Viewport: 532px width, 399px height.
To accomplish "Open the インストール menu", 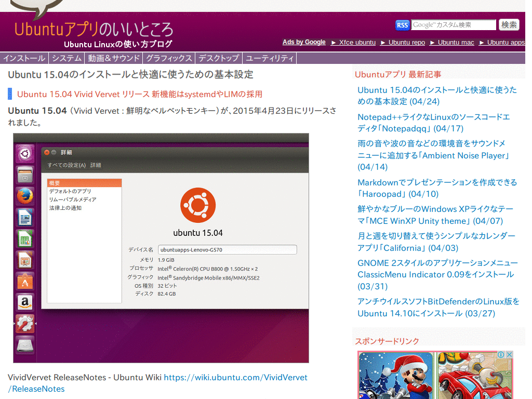I will pos(24,58).
